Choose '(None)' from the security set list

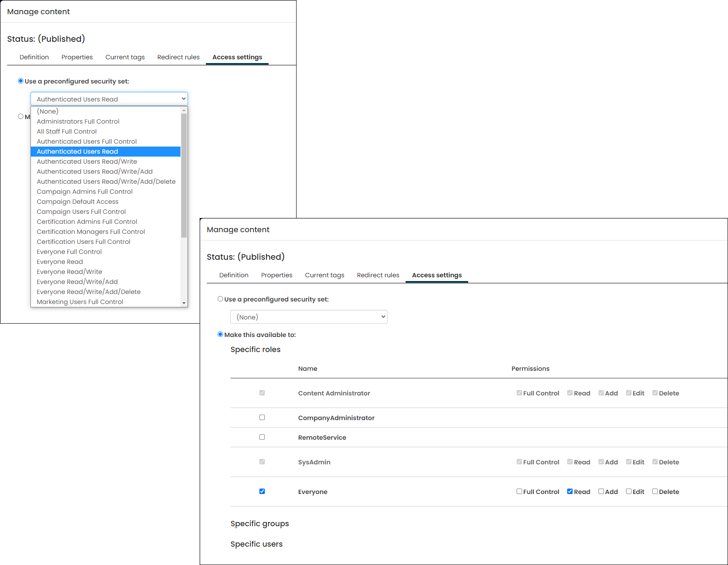pyautogui.click(x=106, y=111)
